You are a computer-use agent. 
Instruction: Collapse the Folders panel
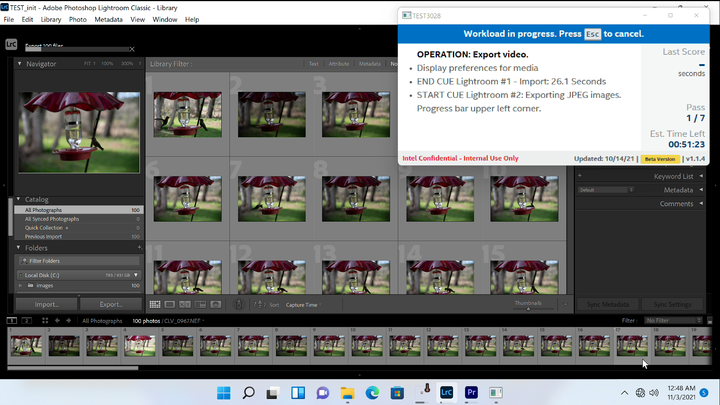18,248
